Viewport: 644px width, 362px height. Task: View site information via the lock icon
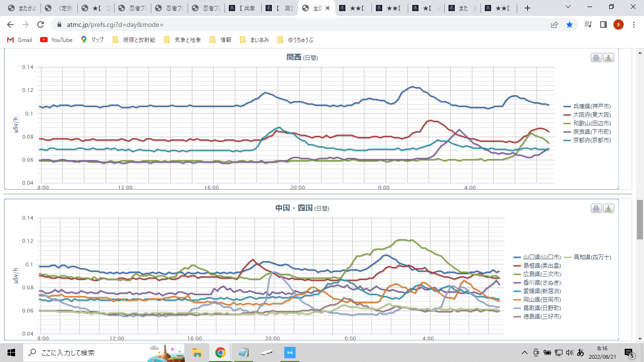tap(59, 25)
